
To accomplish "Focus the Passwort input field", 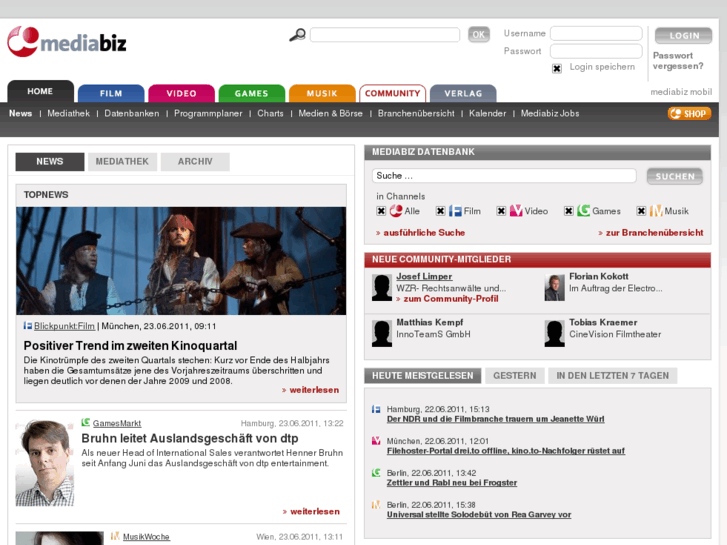I will [x=596, y=51].
